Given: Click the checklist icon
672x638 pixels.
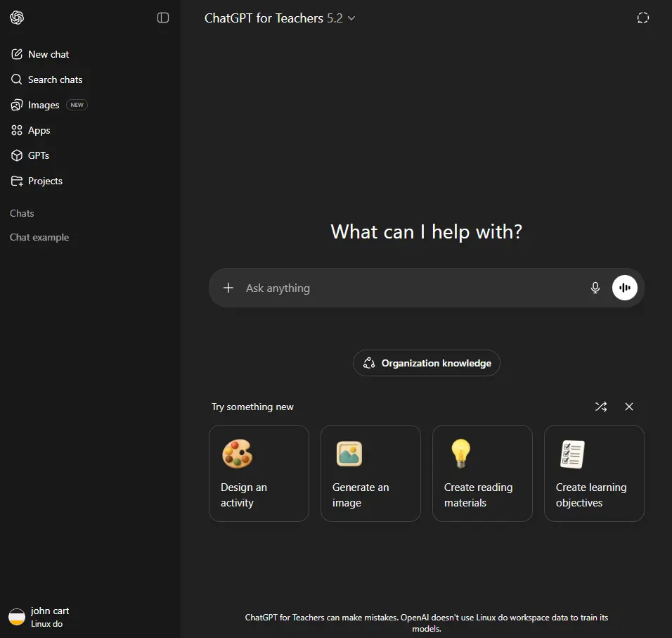Looking at the screenshot, I should point(573,454).
